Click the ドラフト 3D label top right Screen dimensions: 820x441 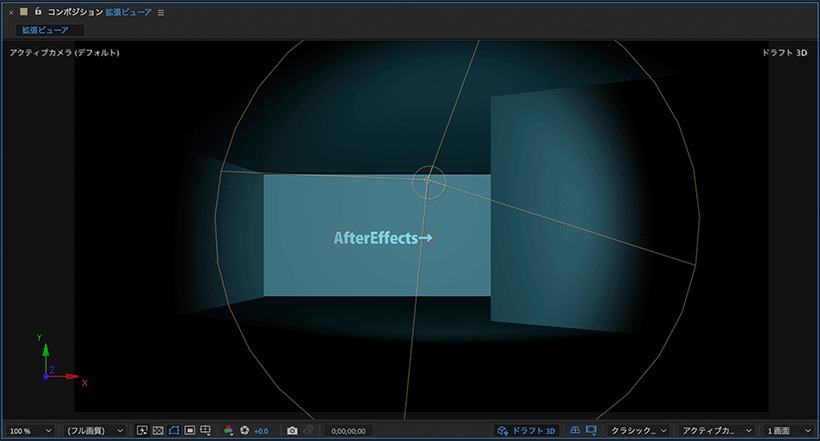[784, 53]
